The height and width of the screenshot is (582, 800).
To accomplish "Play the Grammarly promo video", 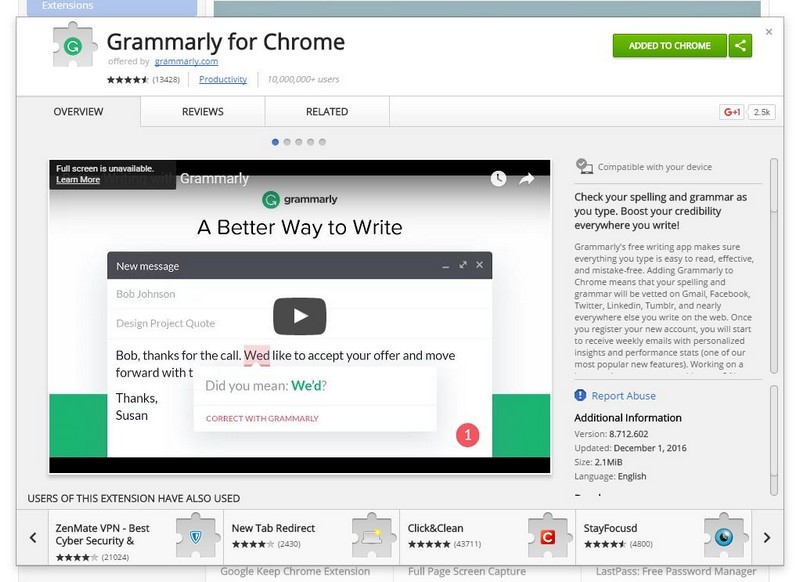I will click(x=299, y=316).
